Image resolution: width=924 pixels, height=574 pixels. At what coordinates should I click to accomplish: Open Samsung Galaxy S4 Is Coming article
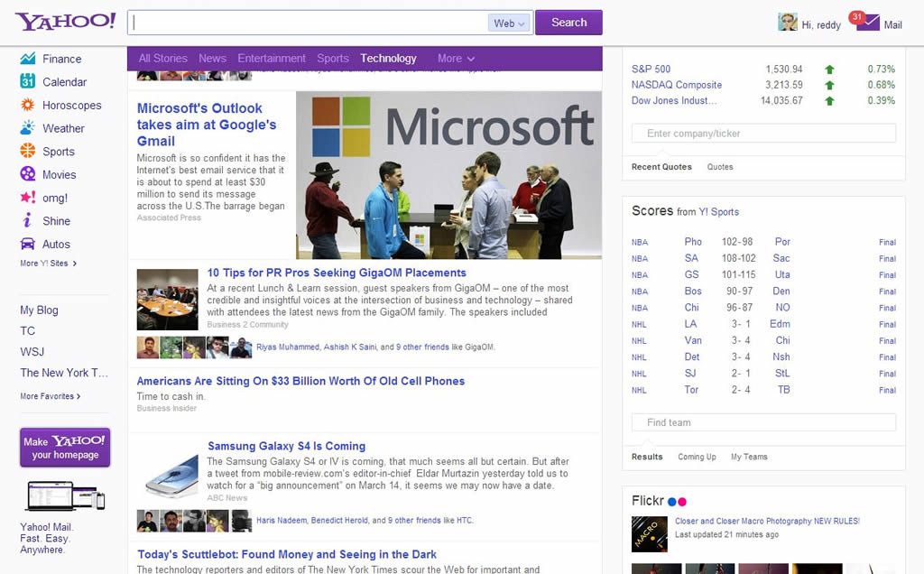click(x=286, y=446)
